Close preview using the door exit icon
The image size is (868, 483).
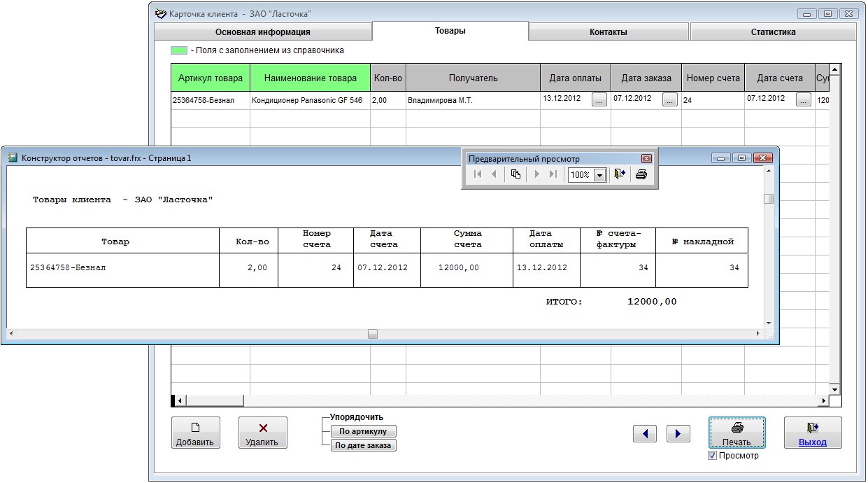619,174
